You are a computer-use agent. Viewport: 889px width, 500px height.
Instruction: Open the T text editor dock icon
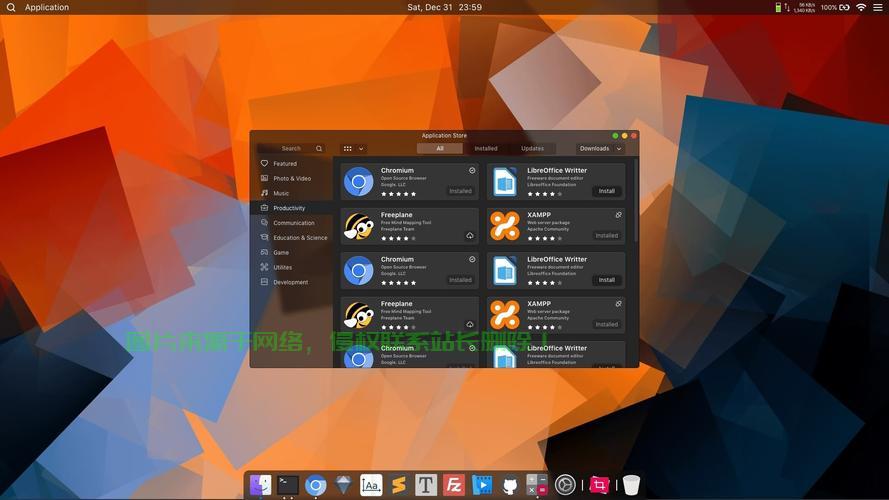[426, 485]
